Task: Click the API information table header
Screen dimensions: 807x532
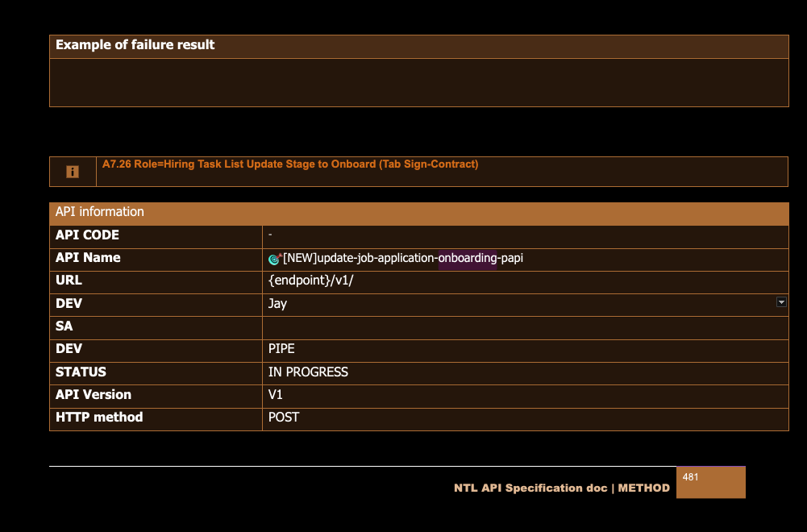Action: coord(100,212)
